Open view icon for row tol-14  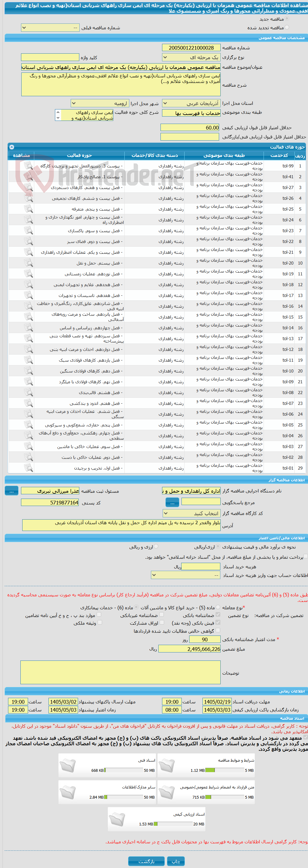(28, 327)
